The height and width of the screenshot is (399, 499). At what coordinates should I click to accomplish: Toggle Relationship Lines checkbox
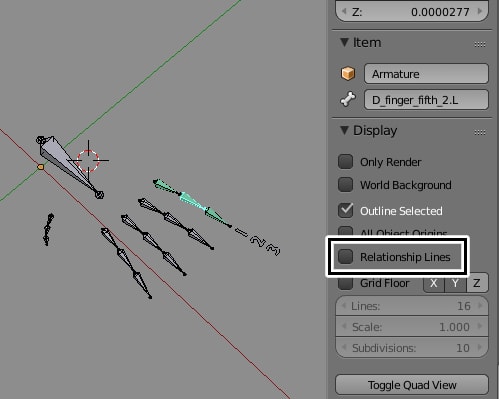click(345, 257)
